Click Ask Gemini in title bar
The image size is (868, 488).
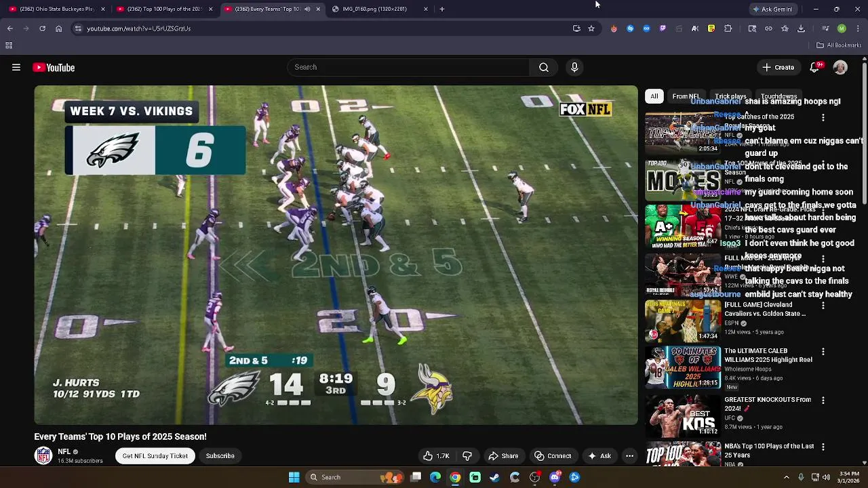point(772,9)
